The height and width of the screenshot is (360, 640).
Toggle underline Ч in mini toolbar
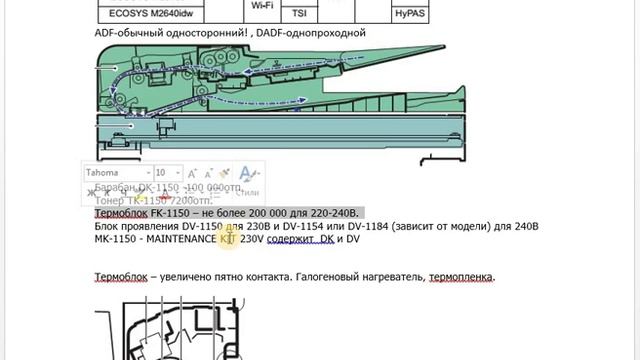(124, 193)
